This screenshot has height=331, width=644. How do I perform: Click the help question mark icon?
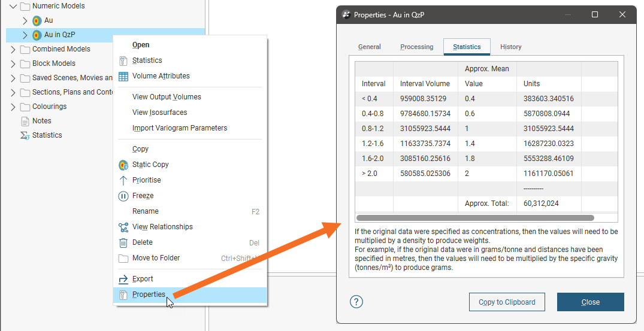click(356, 302)
